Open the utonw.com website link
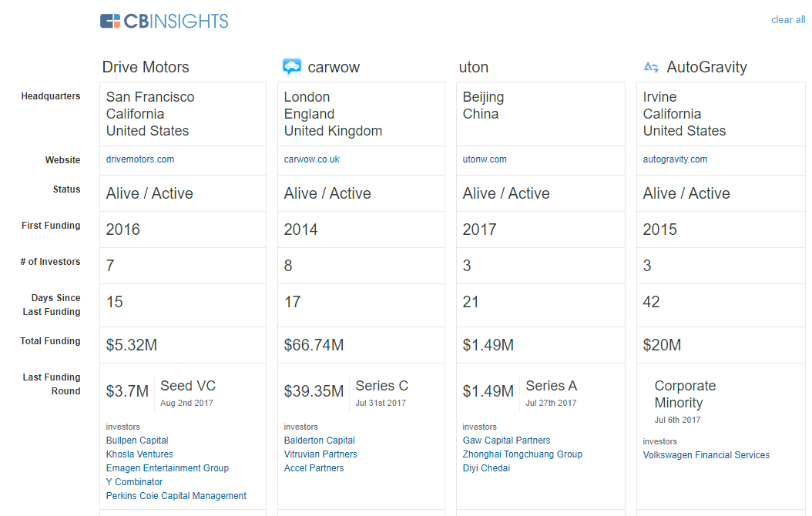The image size is (812, 516). tap(485, 159)
